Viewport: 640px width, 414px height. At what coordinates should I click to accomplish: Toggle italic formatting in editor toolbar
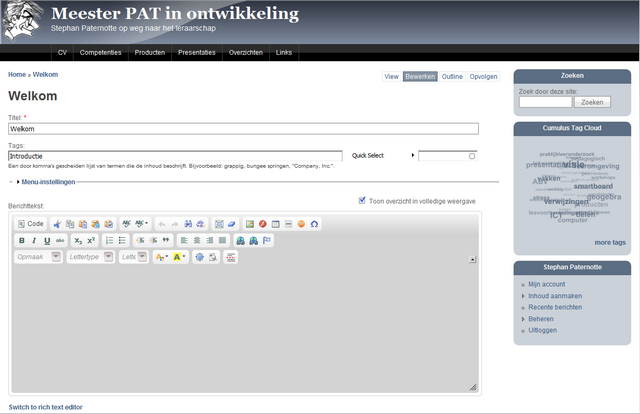tap(34, 241)
